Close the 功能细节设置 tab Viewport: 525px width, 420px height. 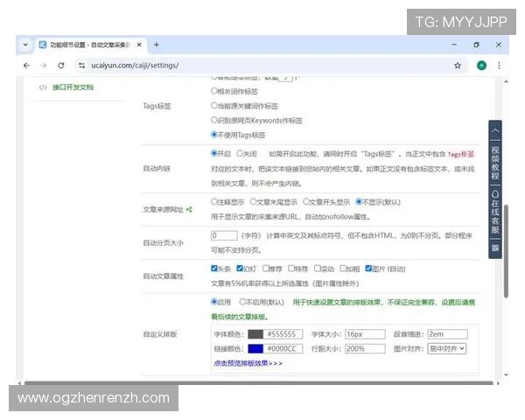[139, 45]
